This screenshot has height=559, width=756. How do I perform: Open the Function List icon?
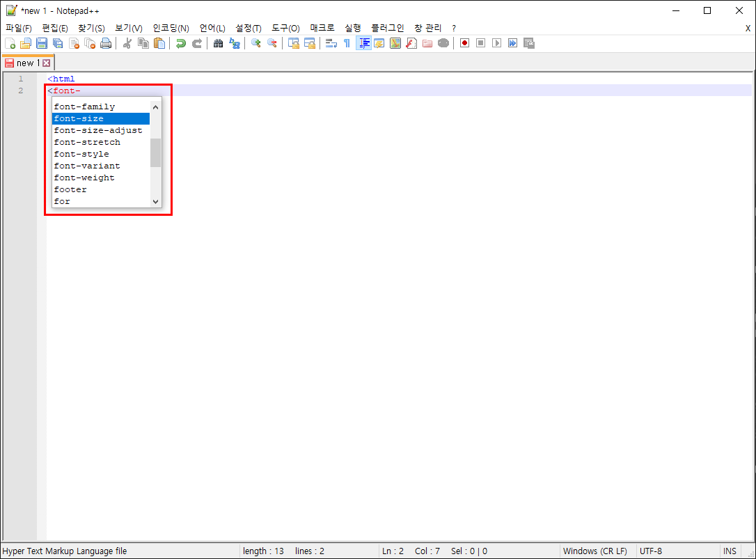(411, 43)
